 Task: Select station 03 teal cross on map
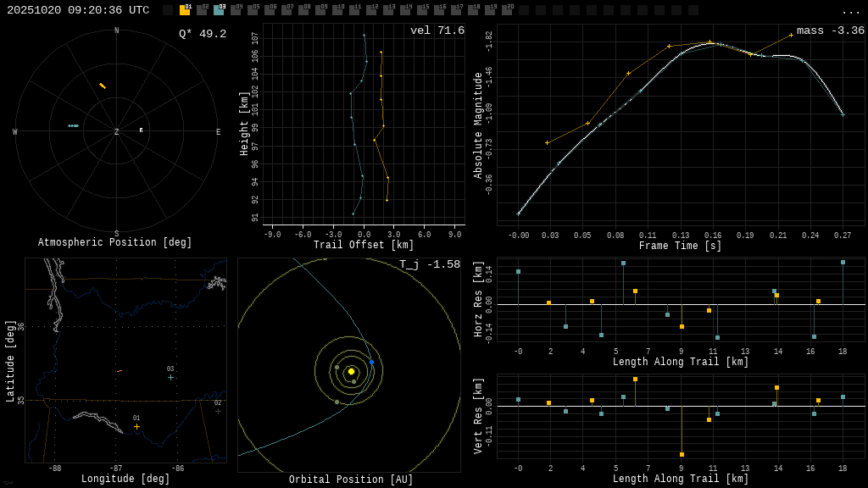click(x=170, y=377)
